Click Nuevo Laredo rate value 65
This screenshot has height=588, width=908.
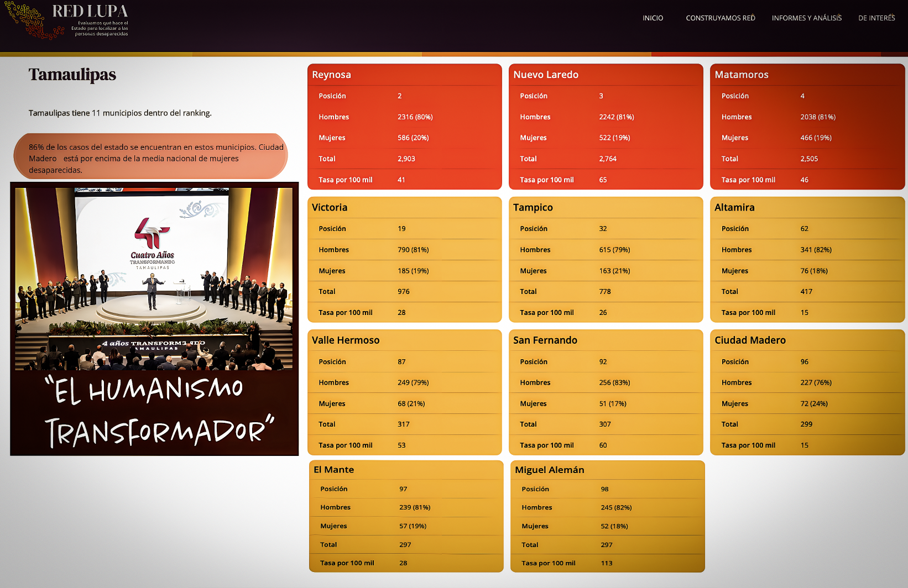(603, 180)
